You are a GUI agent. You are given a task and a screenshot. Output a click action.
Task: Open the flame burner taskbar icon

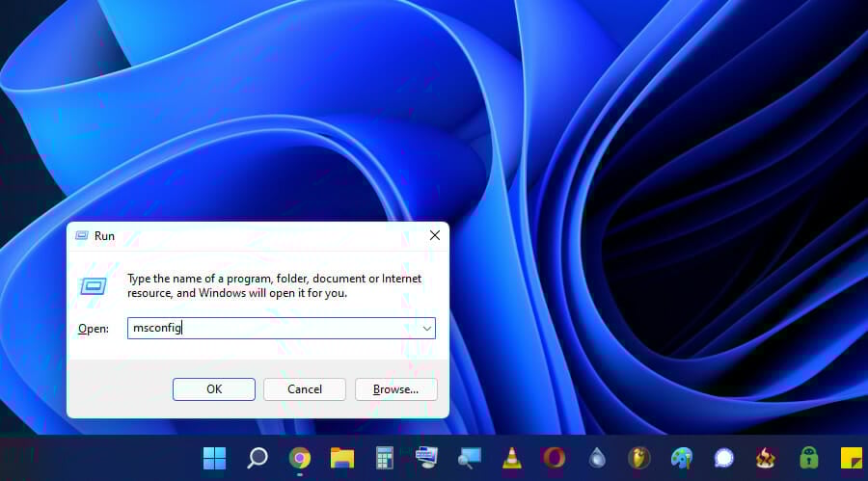point(766,458)
